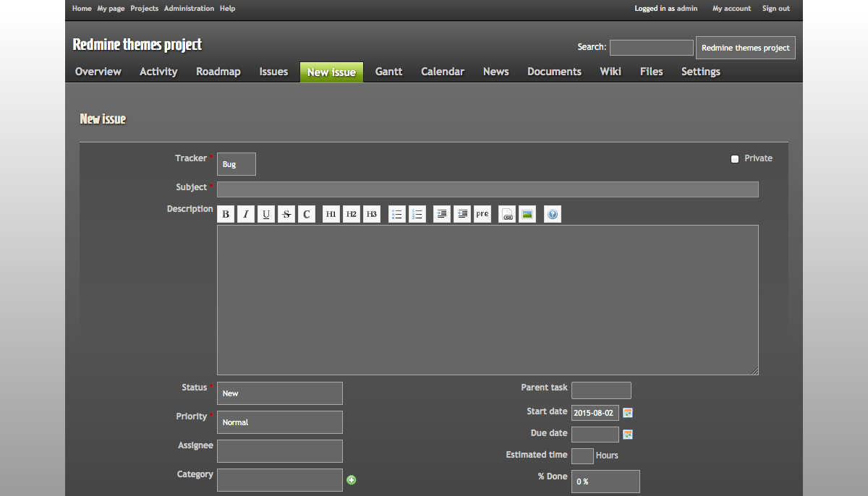Apply strikethrough formatting in description toolbar
Image resolution: width=868 pixels, height=496 pixels.
(x=286, y=214)
